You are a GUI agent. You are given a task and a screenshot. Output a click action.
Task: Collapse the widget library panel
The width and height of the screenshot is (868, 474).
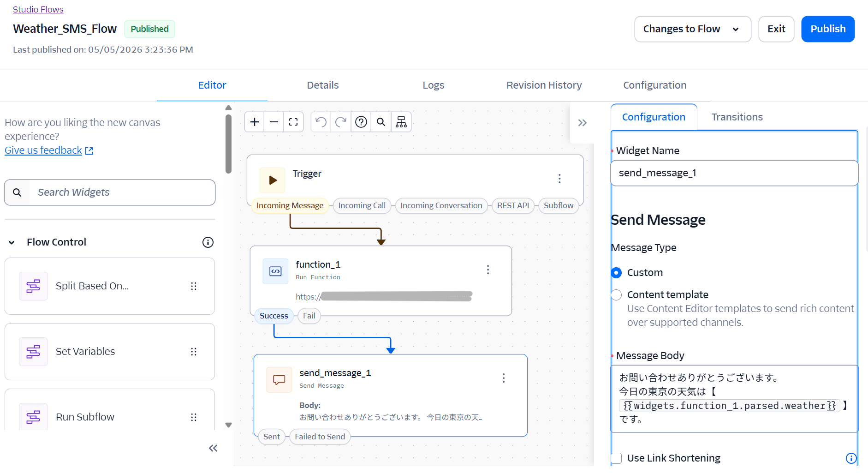[x=213, y=448]
